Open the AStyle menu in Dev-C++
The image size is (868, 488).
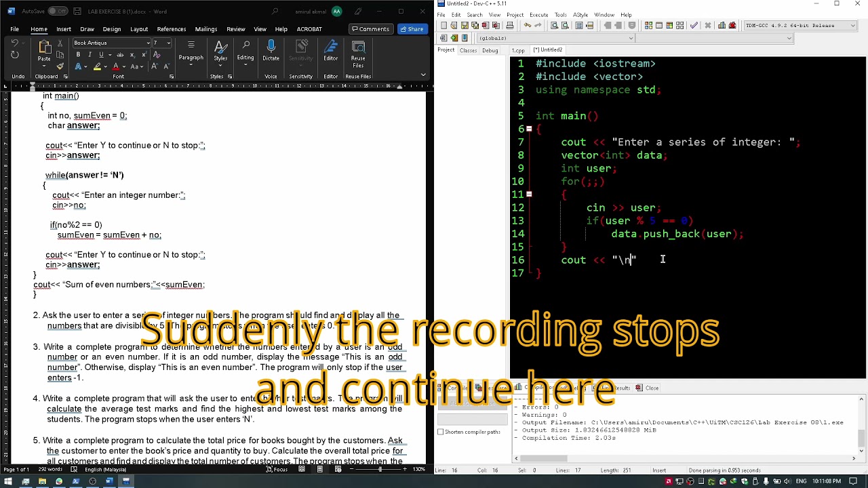click(580, 15)
